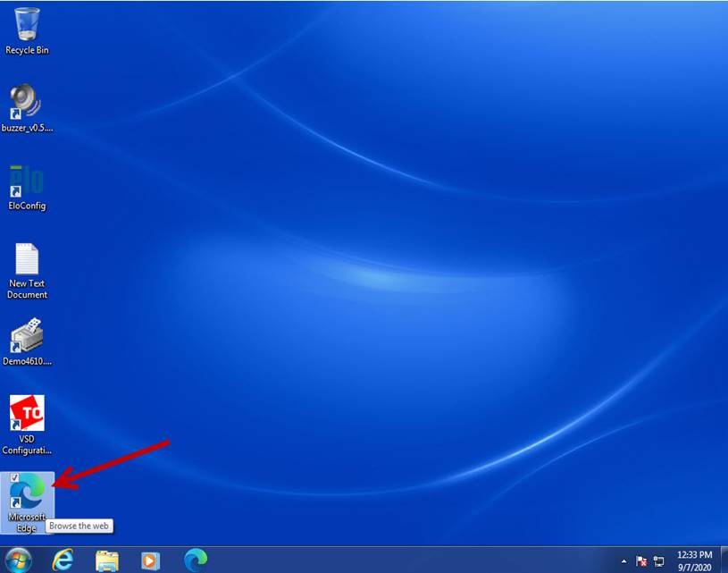The height and width of the screenshot is (573, 728).
Task: Select the buzzer_v0.5 shortcut on desktop
Action: coord(27,103)
